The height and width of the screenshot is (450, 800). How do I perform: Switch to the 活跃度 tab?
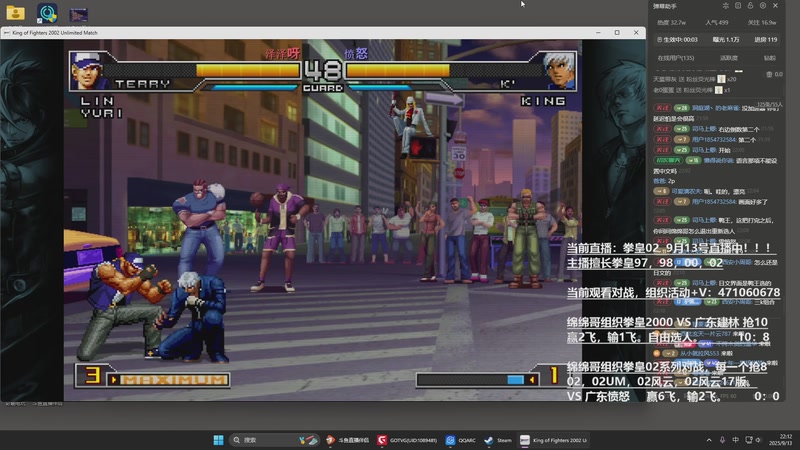coord(729,58)
